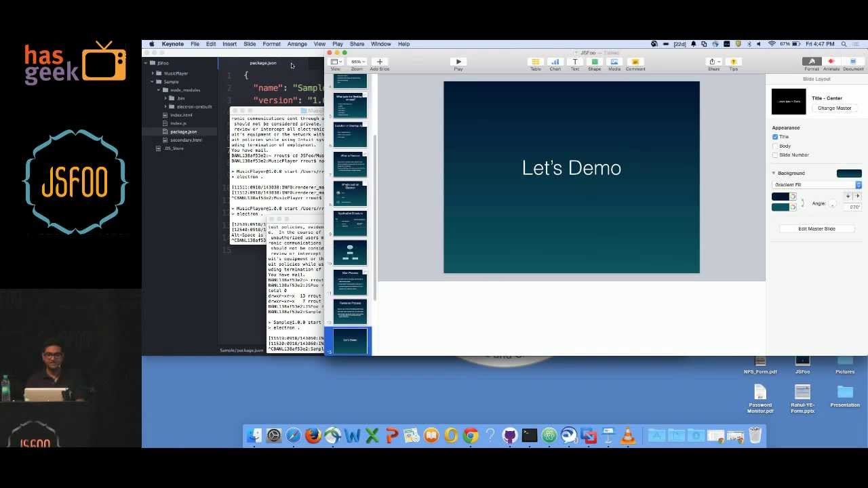This screenshot has width=868, height=488.
Task: Click the first gradient color swatch
Action: [x=781, y=197]
